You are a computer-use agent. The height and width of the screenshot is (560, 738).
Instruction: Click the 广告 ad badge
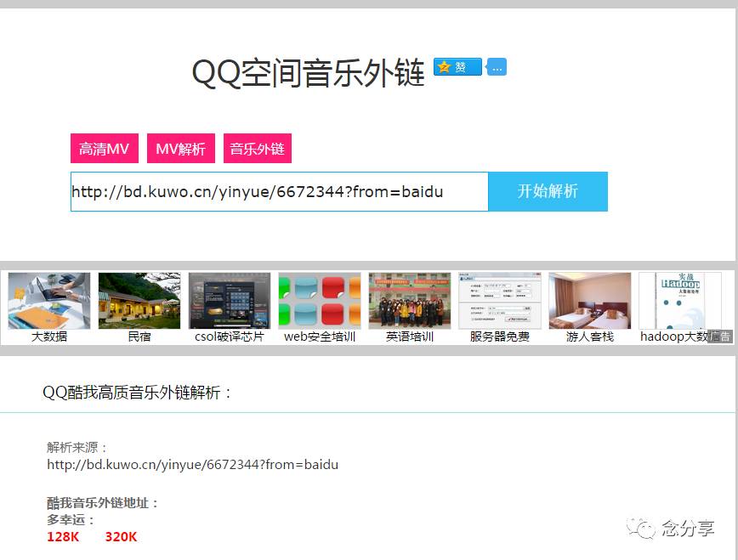point(720,337)
